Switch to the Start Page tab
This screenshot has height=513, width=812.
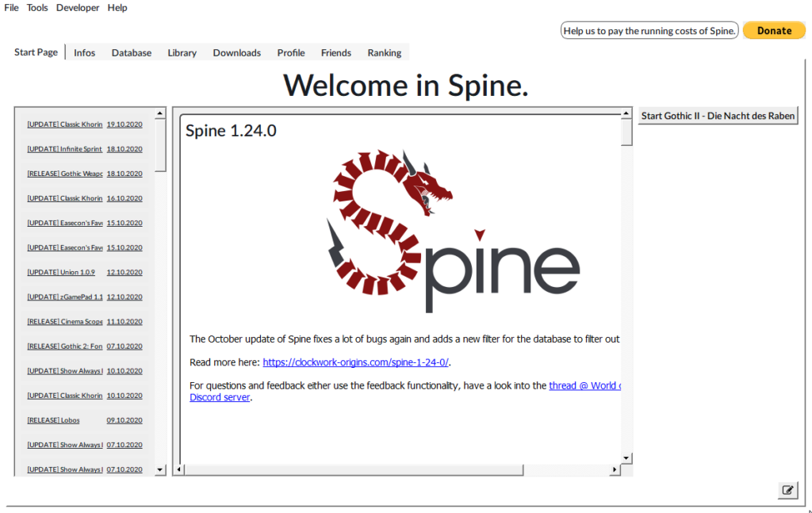click(36, 52)
